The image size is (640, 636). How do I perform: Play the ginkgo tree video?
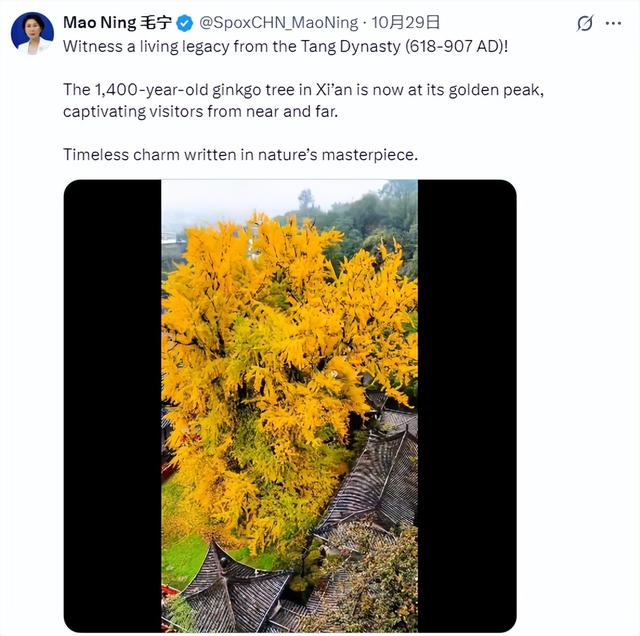coord(290,405)
